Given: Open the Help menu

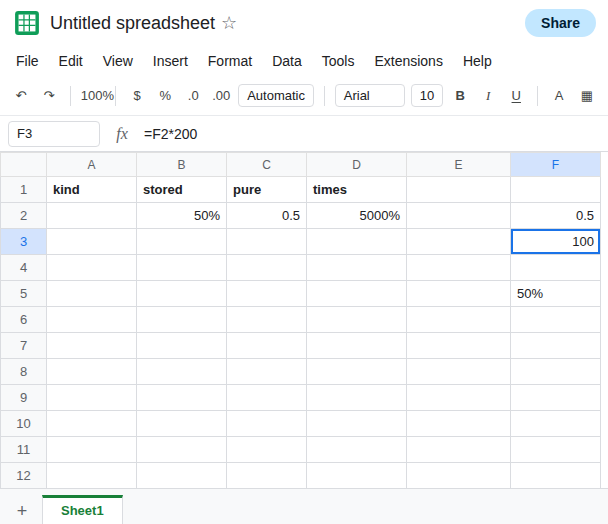Looking at the screenshot, I should pyautogui.click(x=477, y=61).
